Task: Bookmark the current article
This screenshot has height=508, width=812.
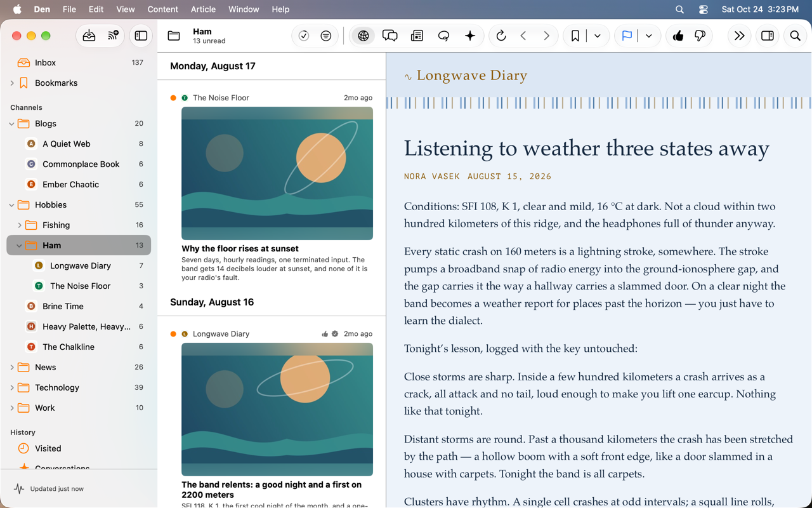Action: [575, 36]
